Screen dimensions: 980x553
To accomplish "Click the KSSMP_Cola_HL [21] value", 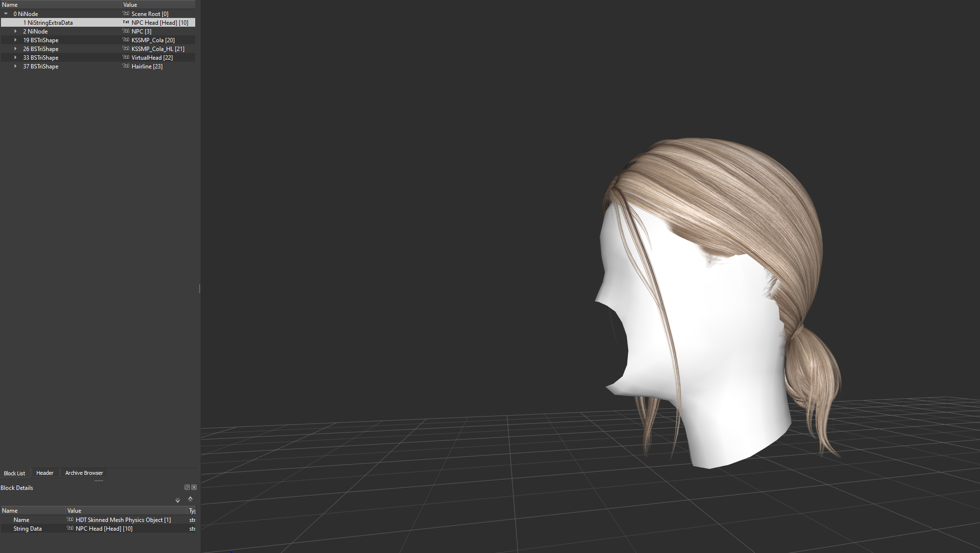I will pyautogui.click(x=158, y=49).
